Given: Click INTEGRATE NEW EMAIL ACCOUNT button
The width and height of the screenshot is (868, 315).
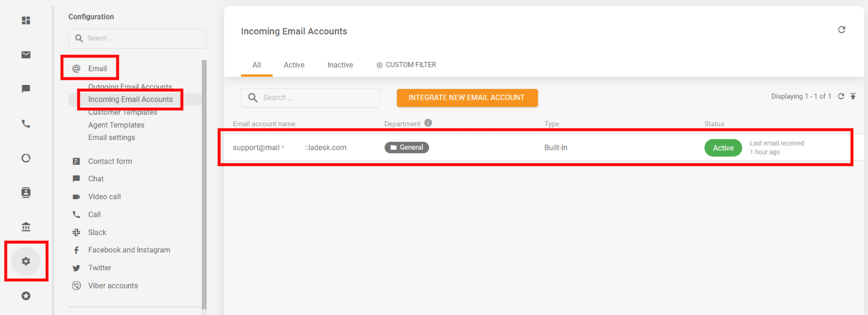Looking at the screenshot, I should coord(466,98).
